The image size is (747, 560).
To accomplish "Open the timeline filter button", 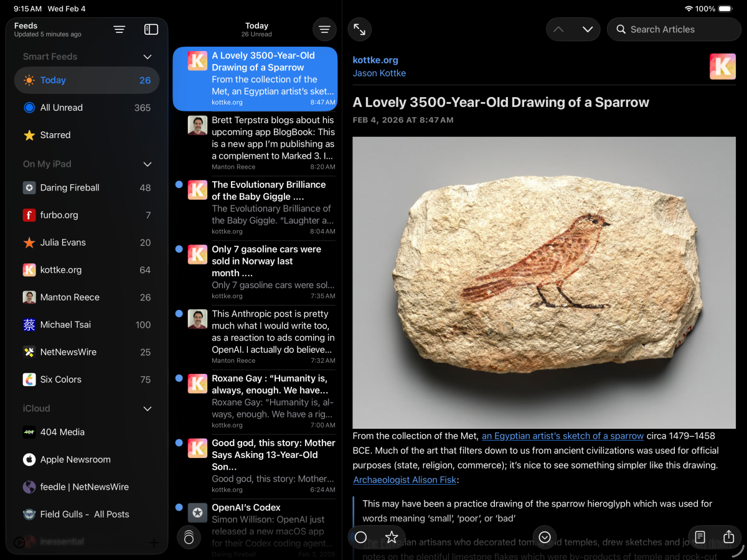I will click(324, 29).
